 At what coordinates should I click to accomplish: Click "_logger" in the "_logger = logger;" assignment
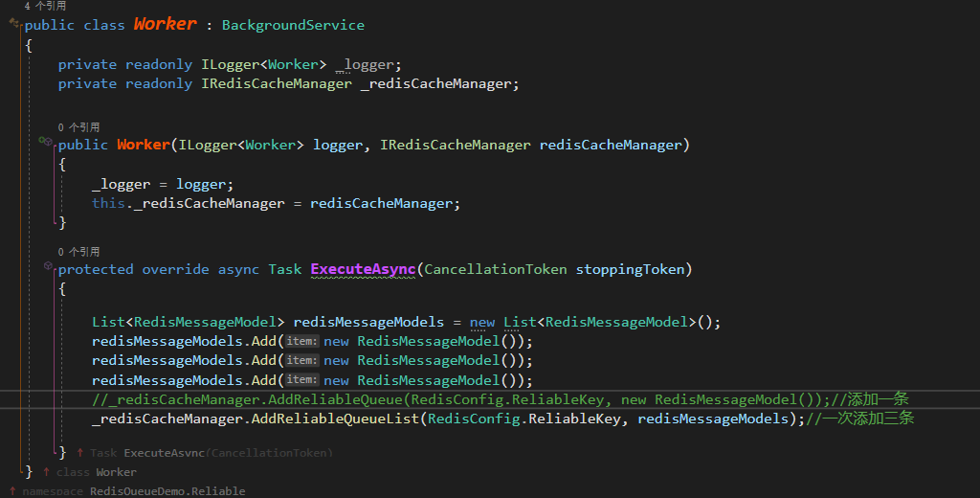coord(121,185)
